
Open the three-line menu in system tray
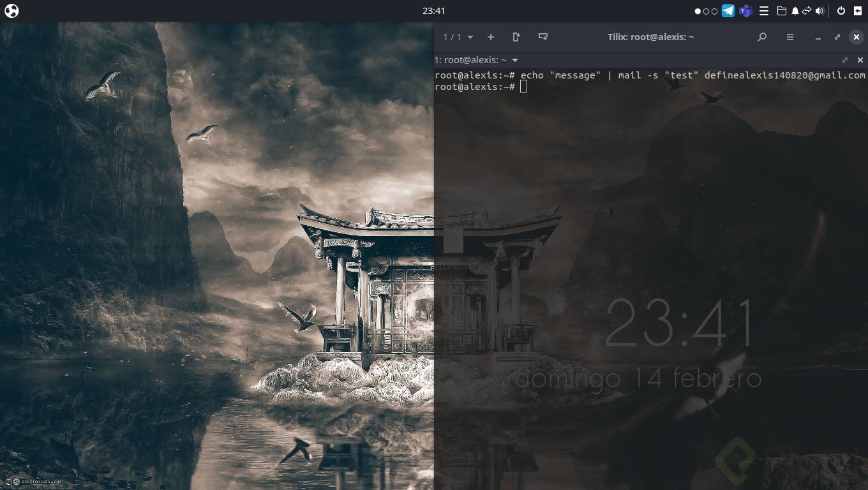pyautogui.click(x=763, y=11)
